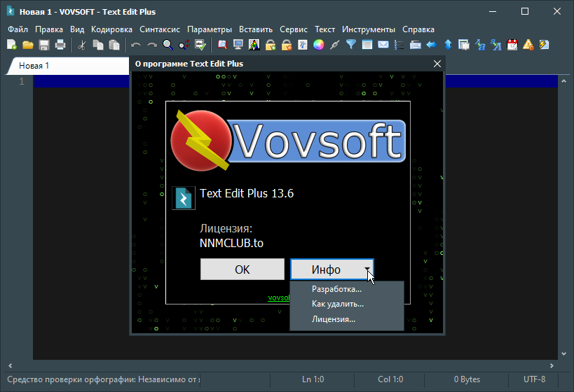
Task: Open the Файл menu
Action: [x=18, y=29]
